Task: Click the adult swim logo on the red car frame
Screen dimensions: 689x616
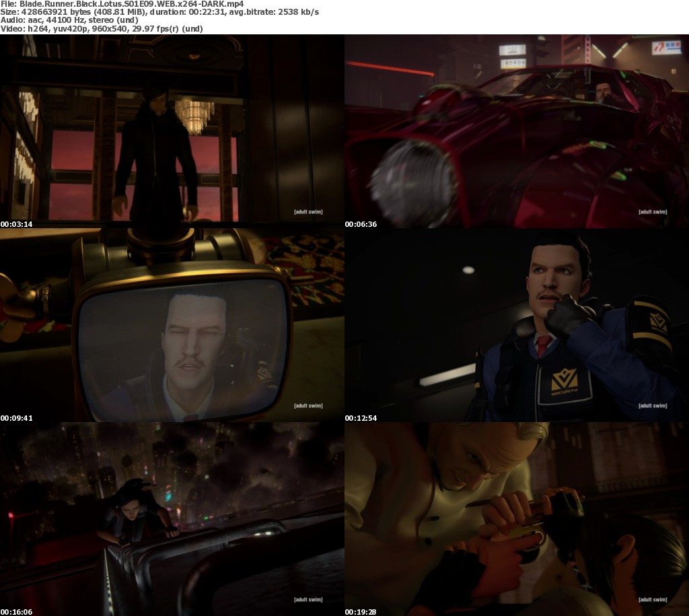Action: 653,212
